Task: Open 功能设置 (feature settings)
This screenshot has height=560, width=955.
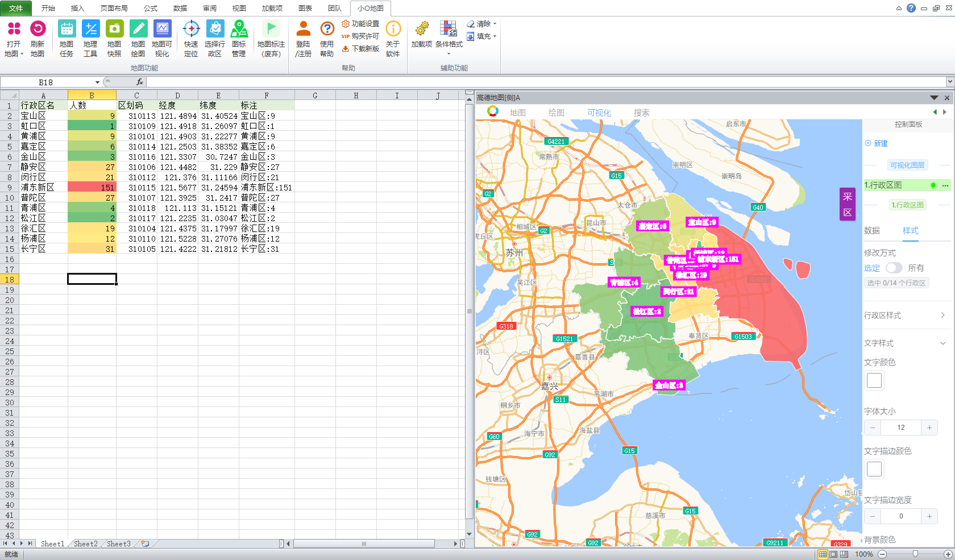Action: click(360, 24)
